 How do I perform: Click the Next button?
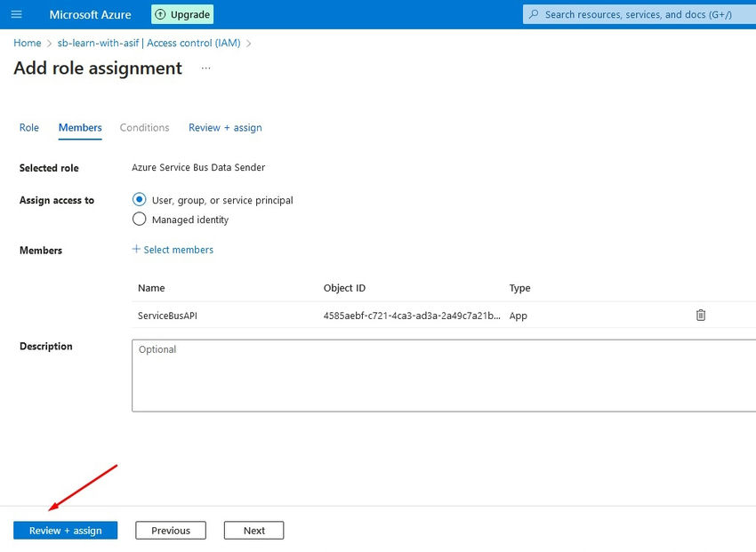click(x=253, y=531)
